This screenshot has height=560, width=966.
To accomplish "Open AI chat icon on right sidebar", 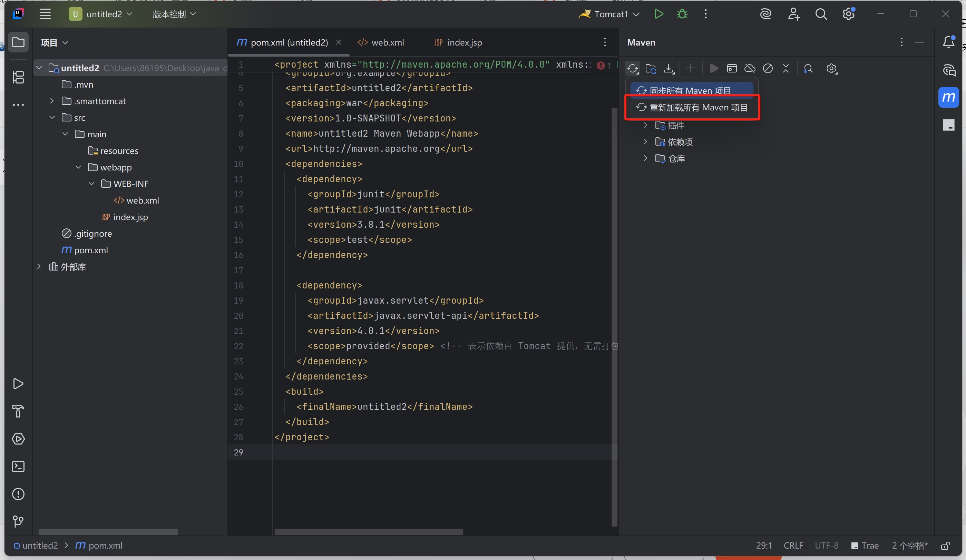I will pos(948,70).
